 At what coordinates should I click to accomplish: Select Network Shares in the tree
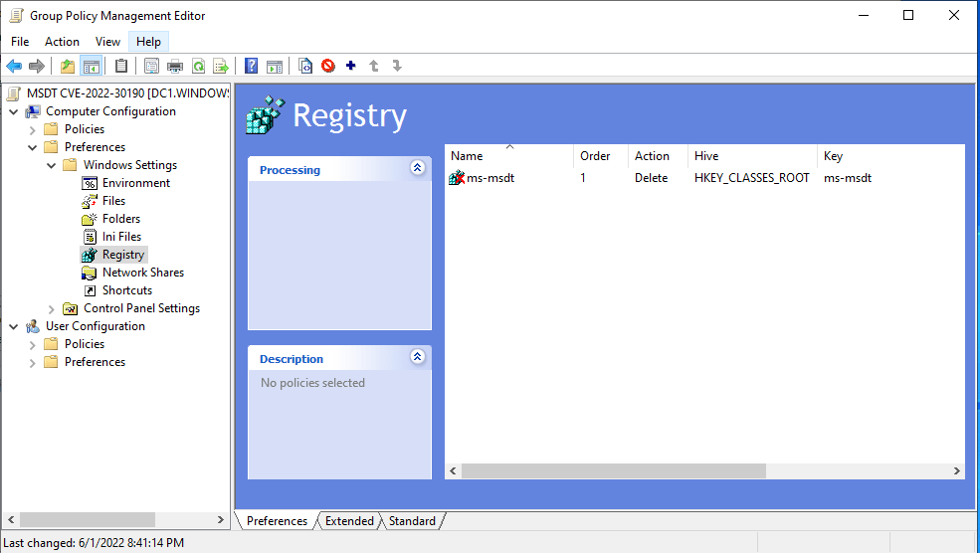[x=142, y=273]
